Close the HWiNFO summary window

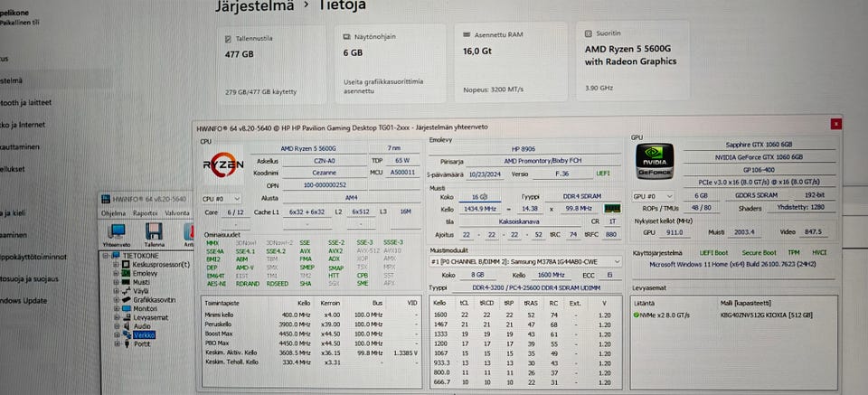point(835,124)
